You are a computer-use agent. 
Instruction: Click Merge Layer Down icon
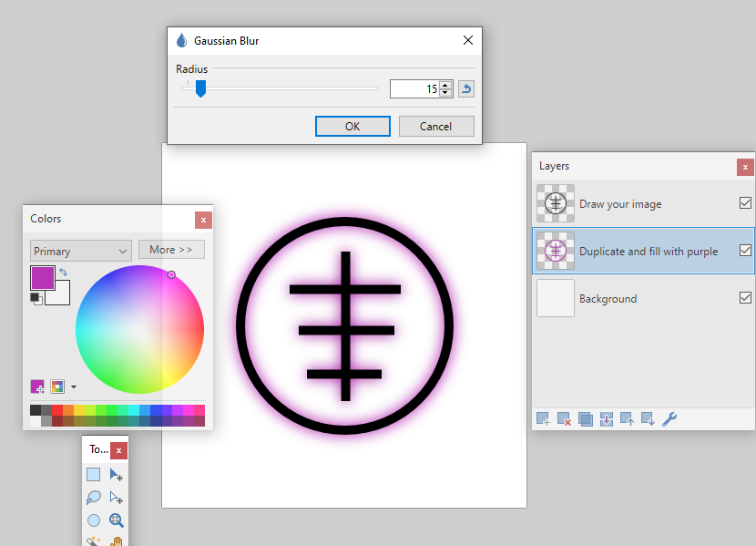607,419
